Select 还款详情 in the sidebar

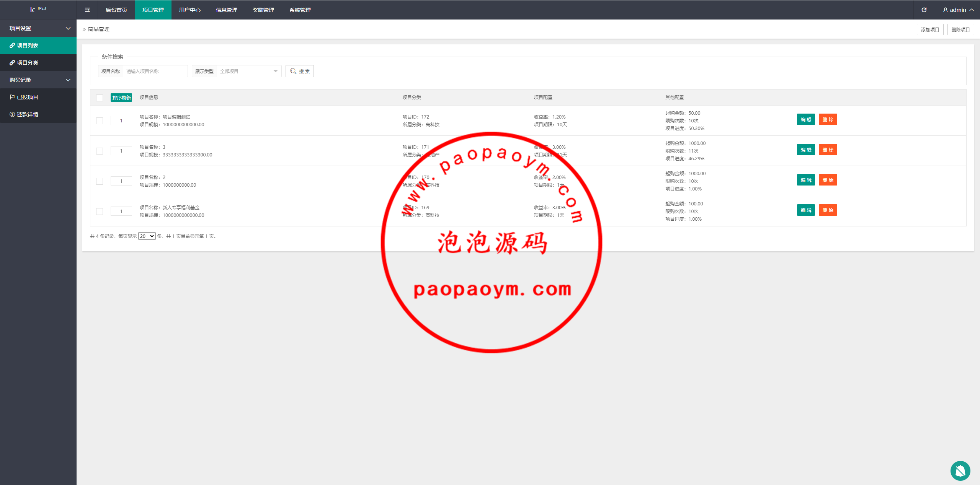pyautogui.click(x=38, y=114)
